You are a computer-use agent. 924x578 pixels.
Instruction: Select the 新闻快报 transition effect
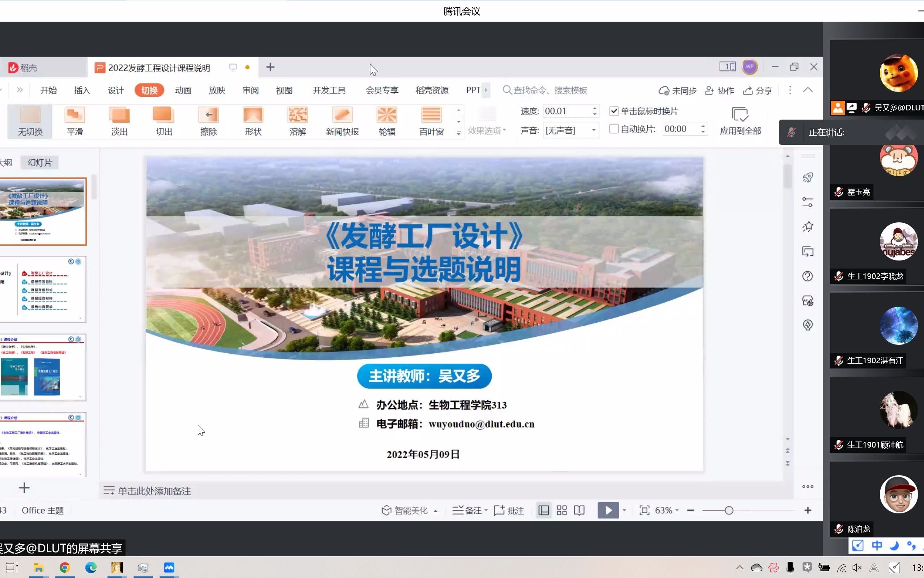point(342,121)
